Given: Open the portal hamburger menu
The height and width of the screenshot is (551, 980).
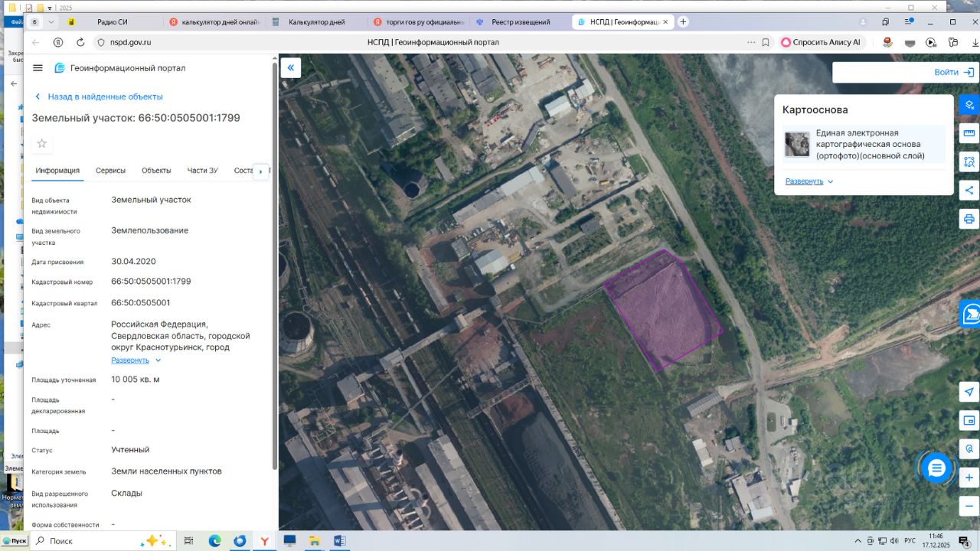Looking at the screenshot, I should tap(38, 68).
